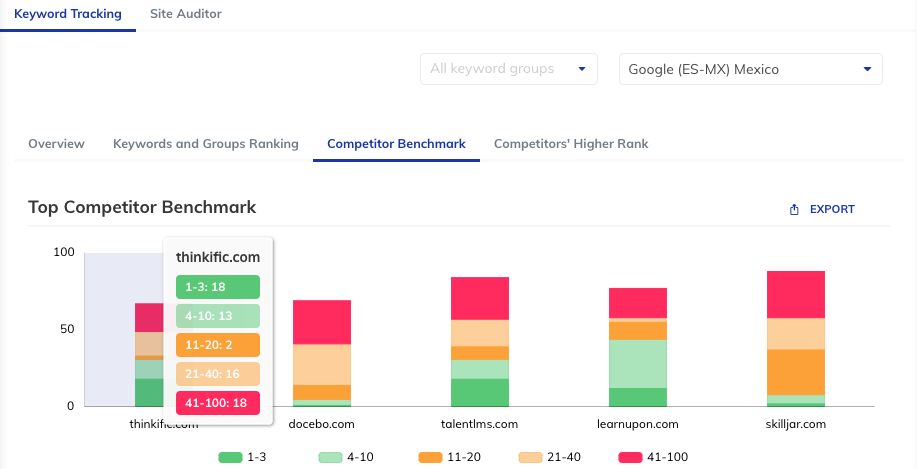The height and width of the screenshot is (469, 917).
Task: Click the talentlms.com 41-100 red segment
Action: point(480,298)
